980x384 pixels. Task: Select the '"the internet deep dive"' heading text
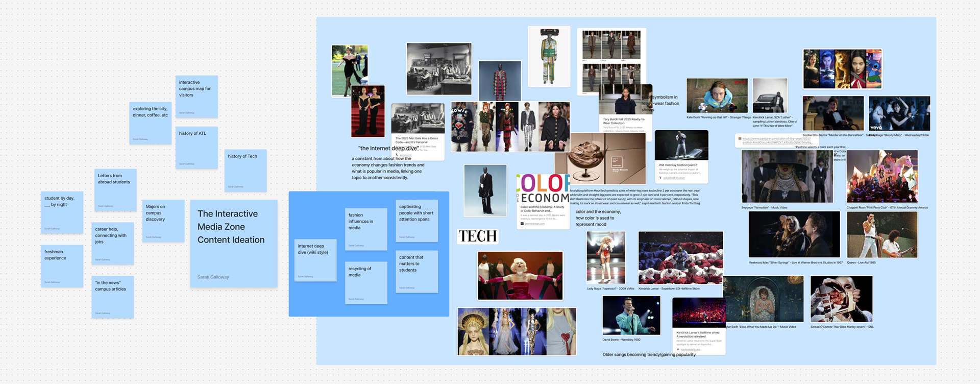(x=388, y=148)
